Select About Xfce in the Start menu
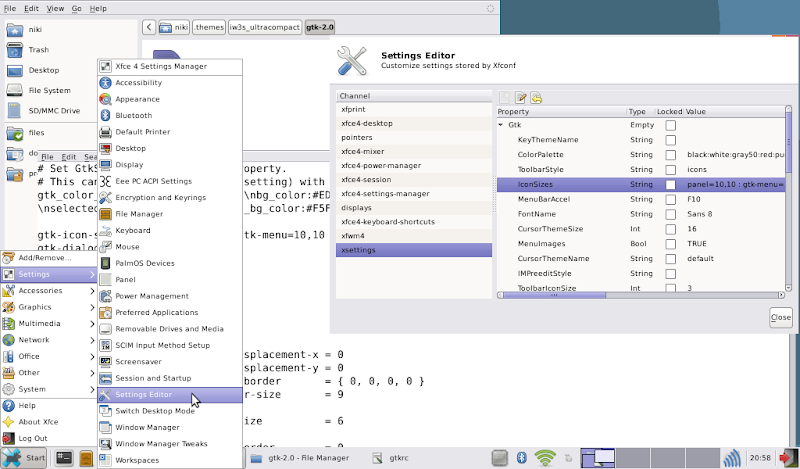This screenshot has width=800, height=469. point(48,422)
